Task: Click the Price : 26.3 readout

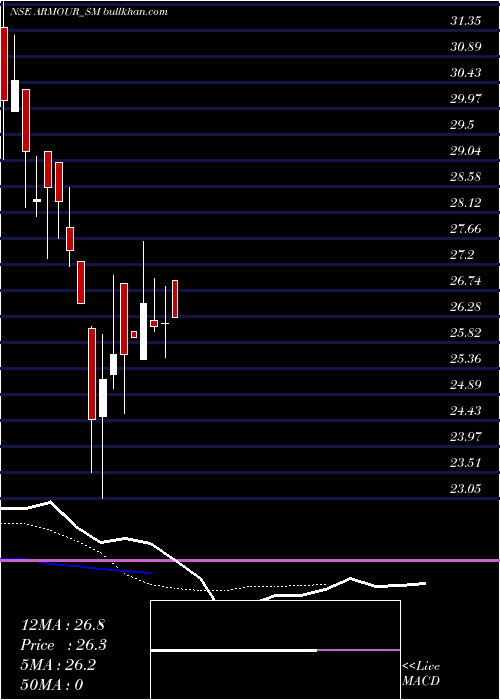Action: point(64,645)
